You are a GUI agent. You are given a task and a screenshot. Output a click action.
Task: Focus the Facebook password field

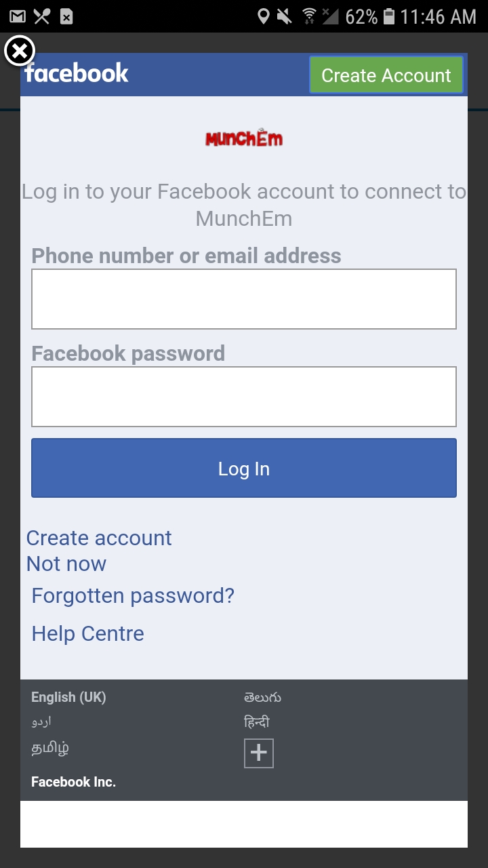(244, 397)
